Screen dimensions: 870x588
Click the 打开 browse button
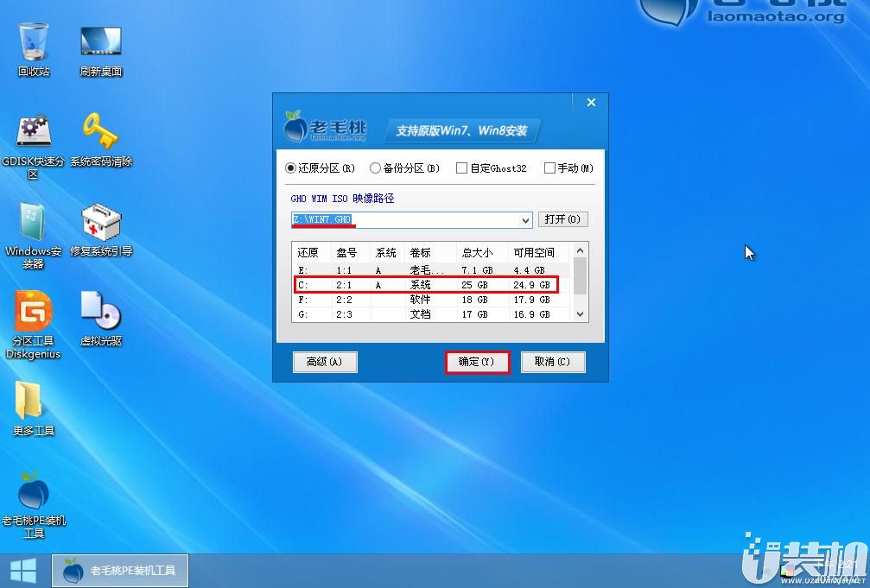(x=563, y=219)
